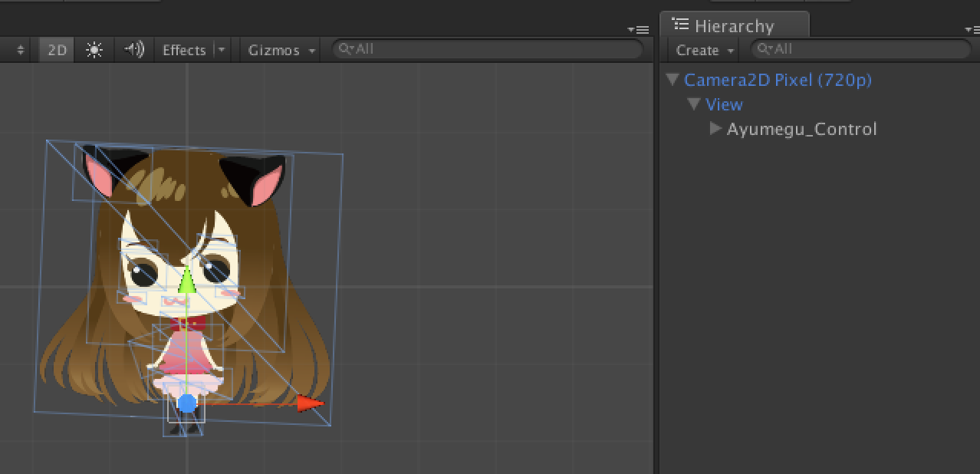Image resolution: width=980 pixels, height=474 pixels.
Task: Toggle scene lighting sun icon
Action: 94,50
